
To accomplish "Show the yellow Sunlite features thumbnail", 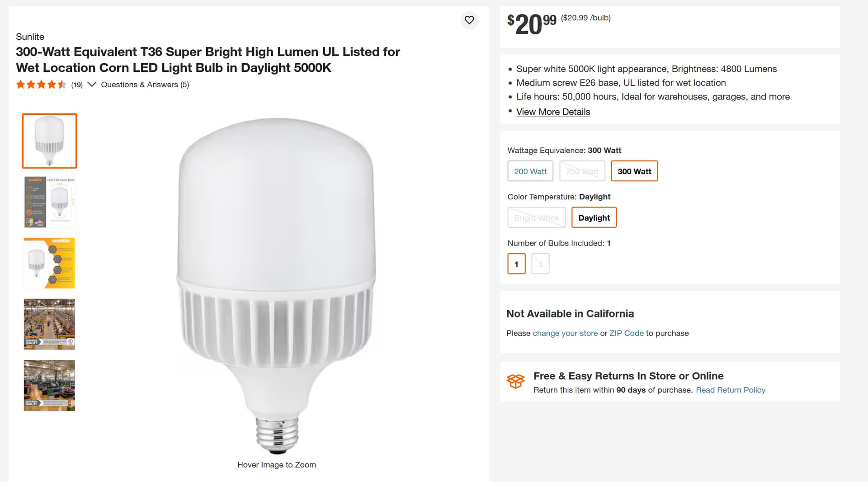I will (49, 263).
